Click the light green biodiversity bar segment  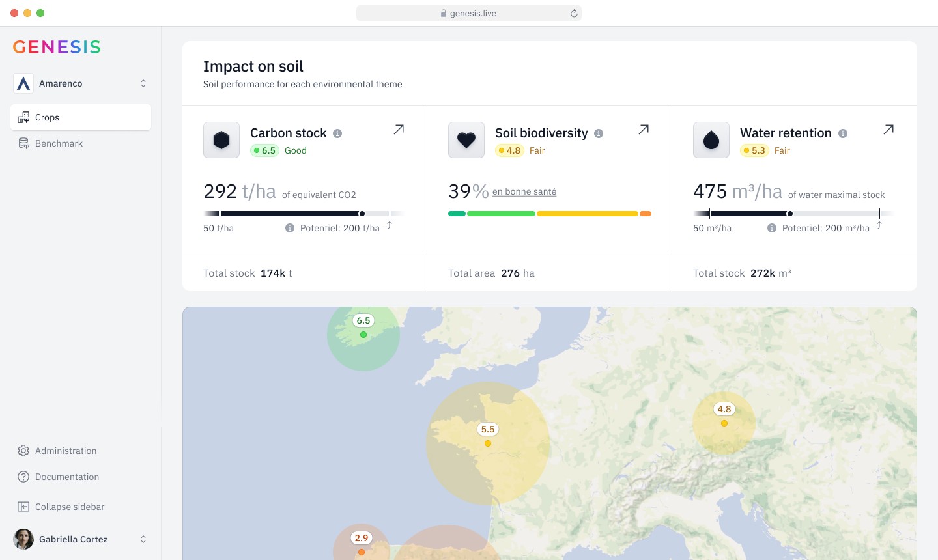(x=501, y=214)
